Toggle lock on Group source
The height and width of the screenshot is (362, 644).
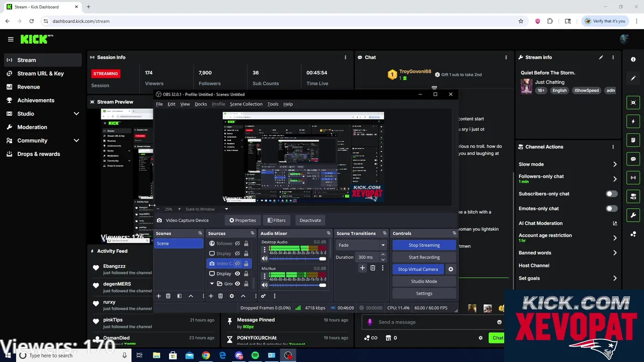(246, 284)
